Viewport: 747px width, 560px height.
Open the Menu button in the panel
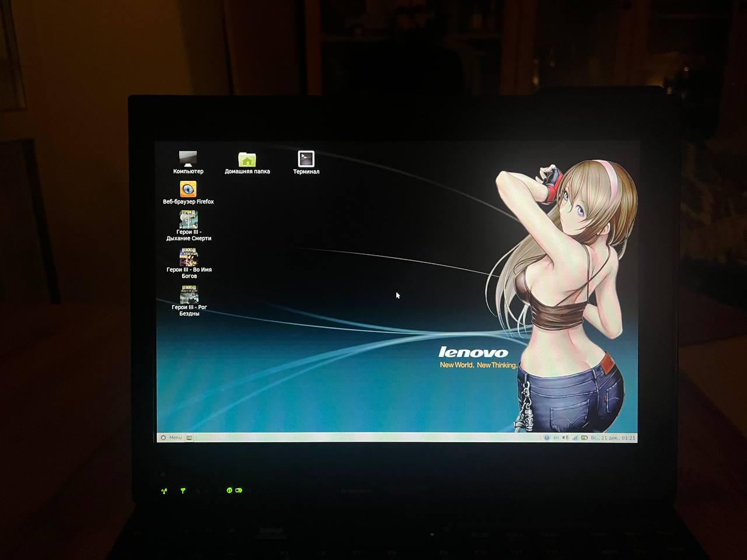(175, 437)
